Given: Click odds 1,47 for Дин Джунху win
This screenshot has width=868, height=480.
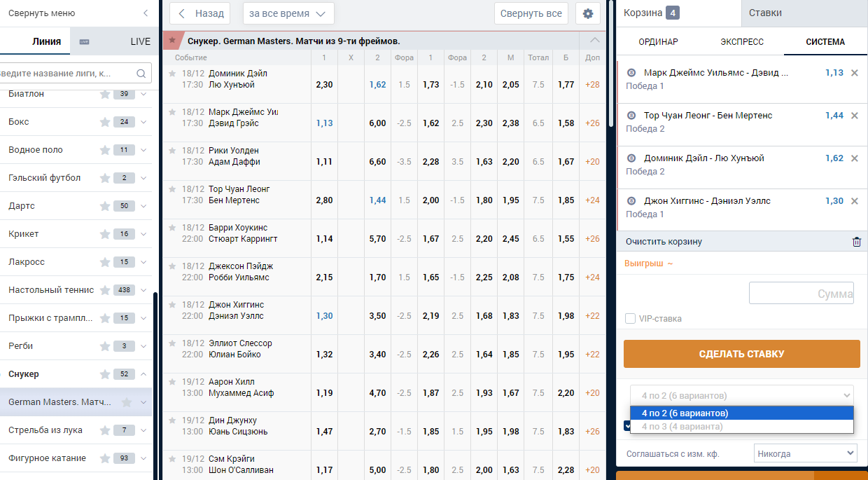Looking at the screenshot, I should pos(324,432).
